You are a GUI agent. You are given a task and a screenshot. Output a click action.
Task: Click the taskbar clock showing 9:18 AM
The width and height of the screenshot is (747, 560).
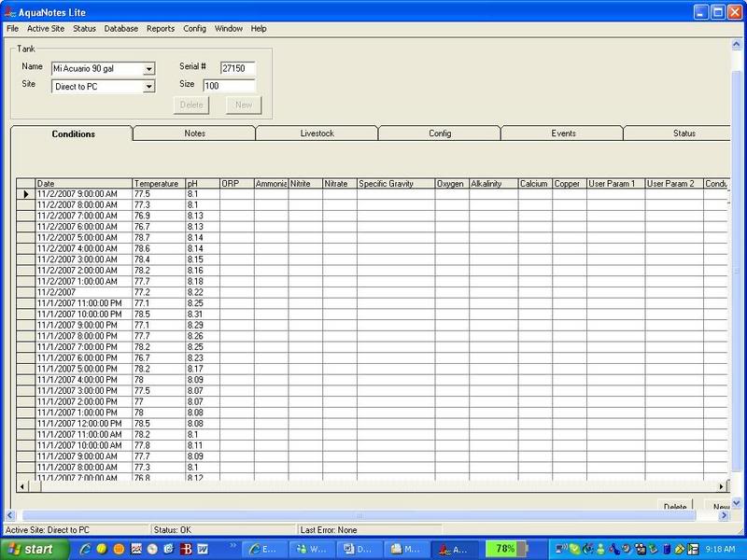tap(720, 549)
